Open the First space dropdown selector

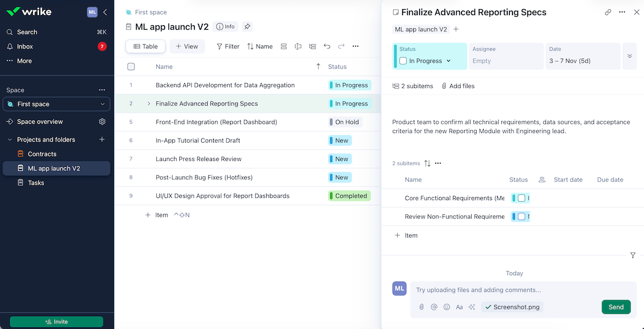(x=56, y=104)
